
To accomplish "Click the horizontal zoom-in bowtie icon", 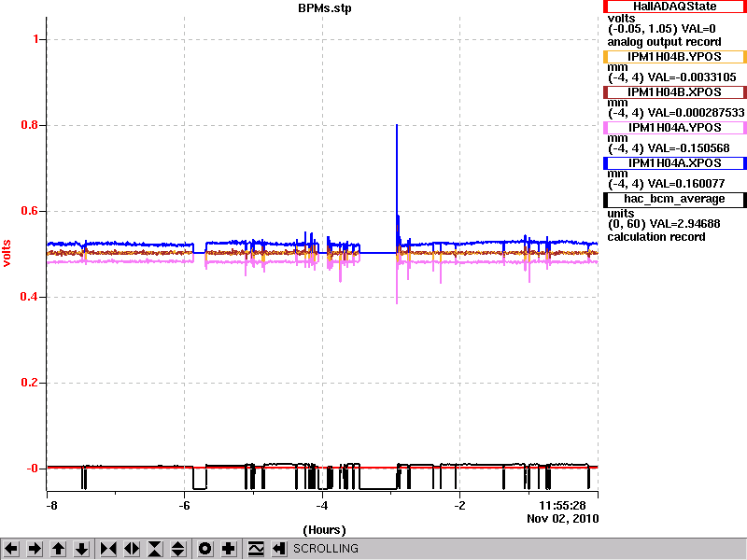I will coord(108,549).
